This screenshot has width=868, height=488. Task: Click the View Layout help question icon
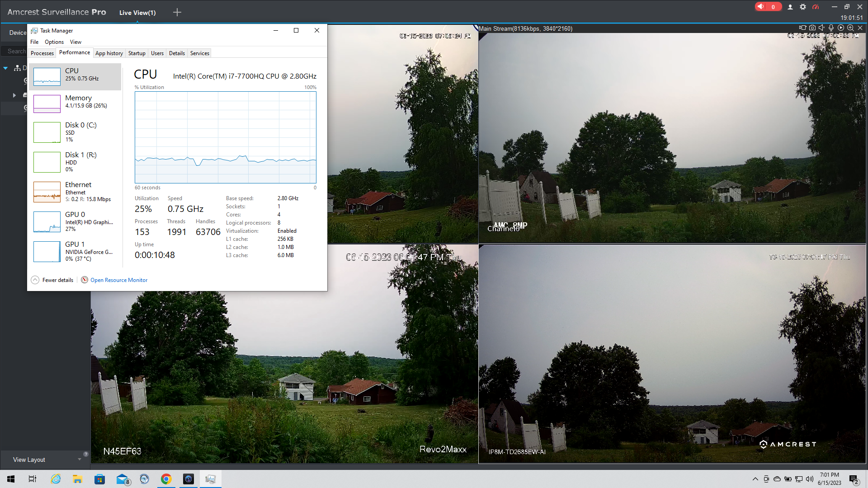[85, 454]
